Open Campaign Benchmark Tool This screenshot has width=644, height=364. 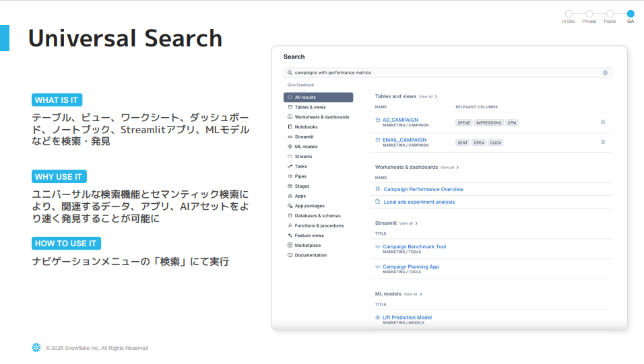tap(414, 247)
